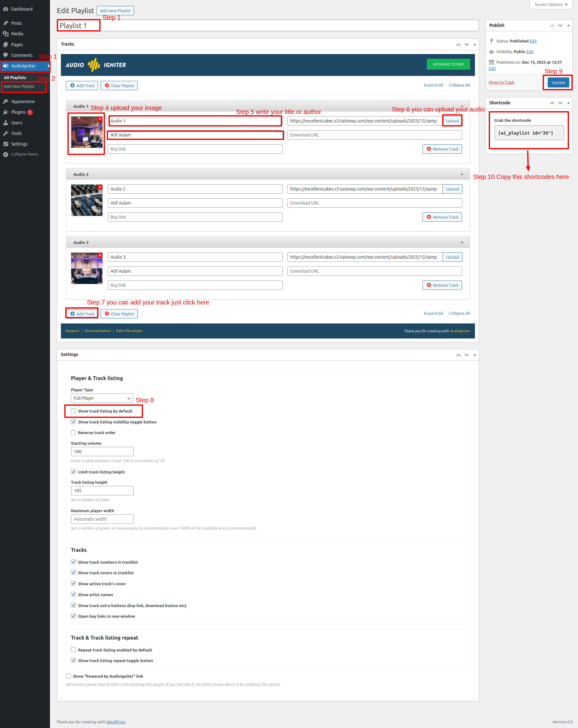Remove the Audio 1 cover image
Screen dimensions: 578x728
[x=100, y=119]
